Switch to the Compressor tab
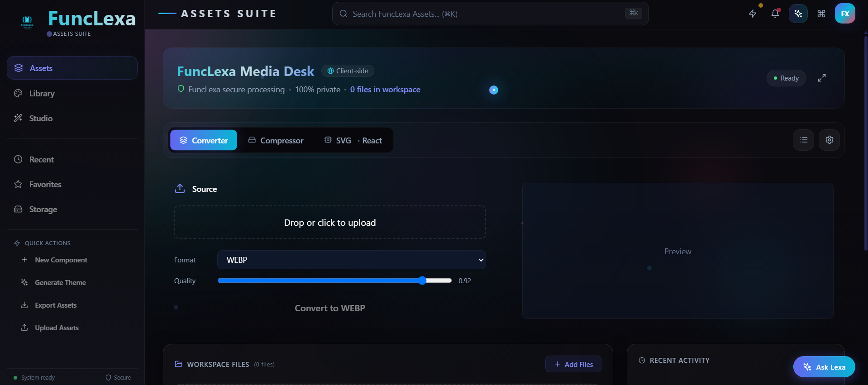This screenshot has width=868, height=385. [276, 140]
